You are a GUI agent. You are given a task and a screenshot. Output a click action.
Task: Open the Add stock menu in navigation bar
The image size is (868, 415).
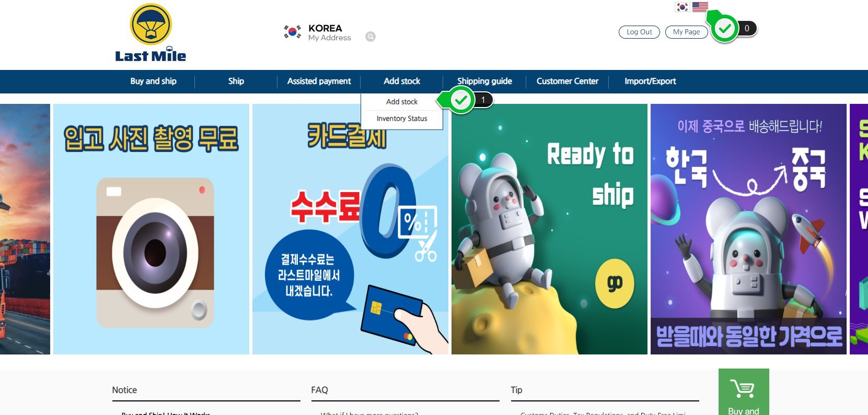pyautogui.click(x=402, y=81)
